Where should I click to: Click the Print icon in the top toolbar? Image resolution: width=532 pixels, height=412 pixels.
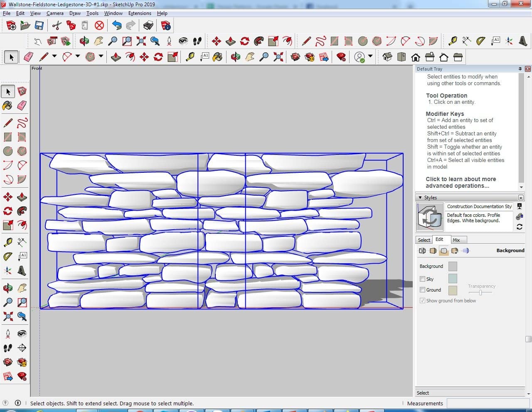148,26
